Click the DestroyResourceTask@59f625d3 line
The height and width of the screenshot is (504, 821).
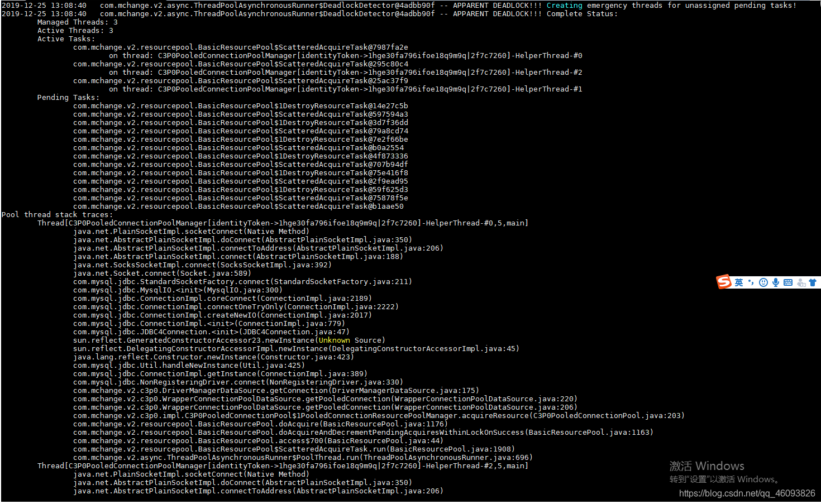241,190
